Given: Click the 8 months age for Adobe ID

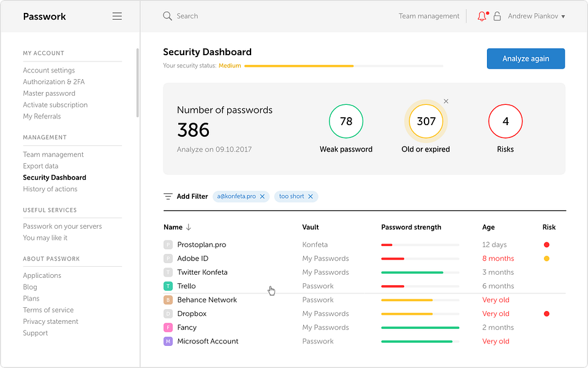Looking at the screenshot, I should 498,258.
